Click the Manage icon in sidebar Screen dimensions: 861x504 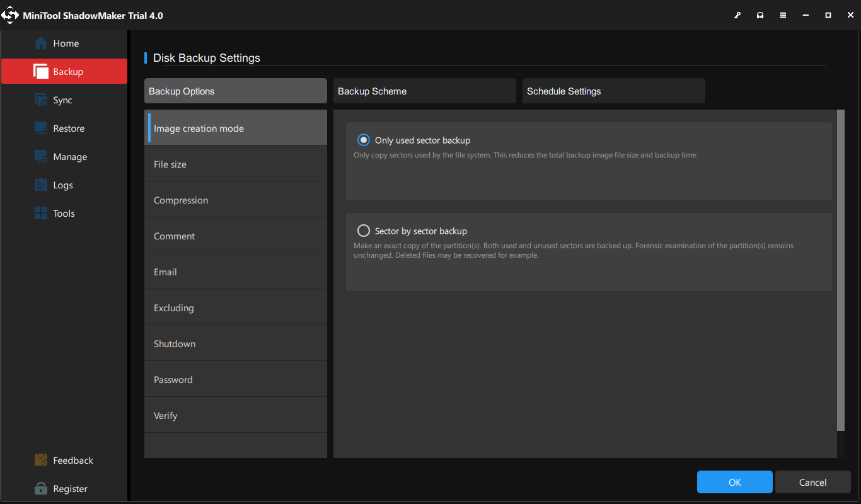(41, 157)
